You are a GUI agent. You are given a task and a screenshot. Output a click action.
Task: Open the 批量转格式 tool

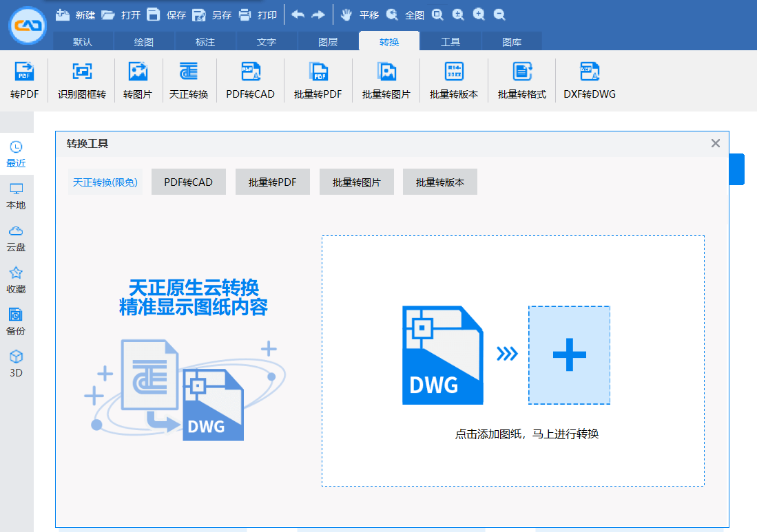click(522, 81)
